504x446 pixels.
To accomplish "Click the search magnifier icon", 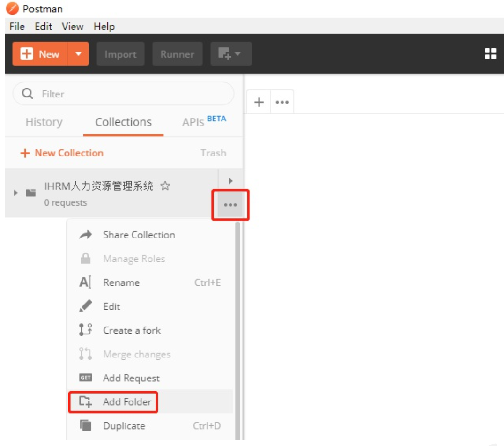I will (27, 94).
